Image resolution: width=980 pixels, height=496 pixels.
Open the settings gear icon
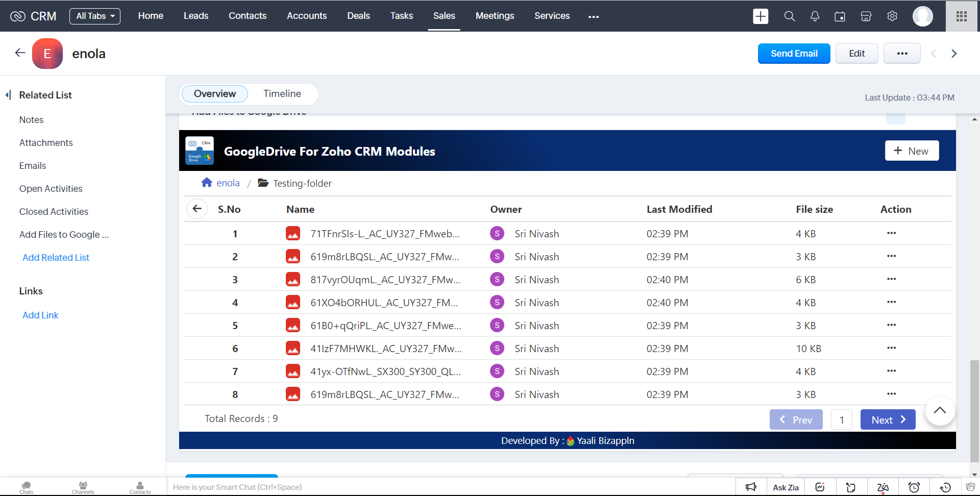coord(892,16)
